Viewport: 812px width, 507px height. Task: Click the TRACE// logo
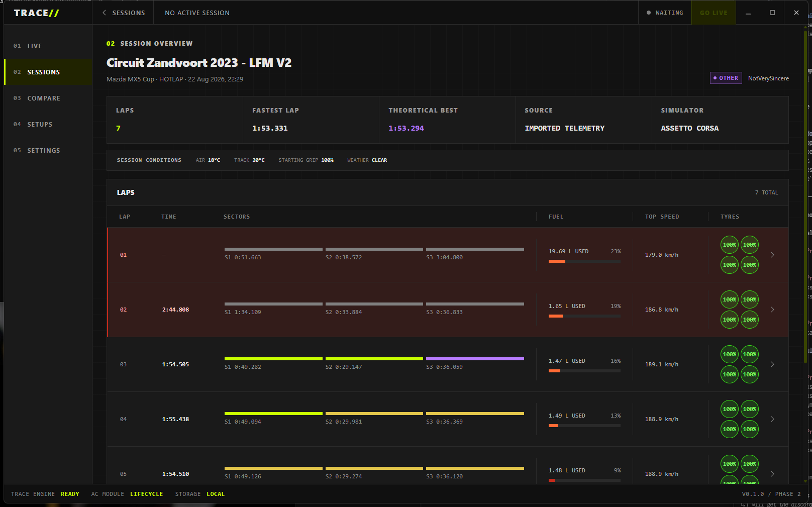click(x=36, y=13)
